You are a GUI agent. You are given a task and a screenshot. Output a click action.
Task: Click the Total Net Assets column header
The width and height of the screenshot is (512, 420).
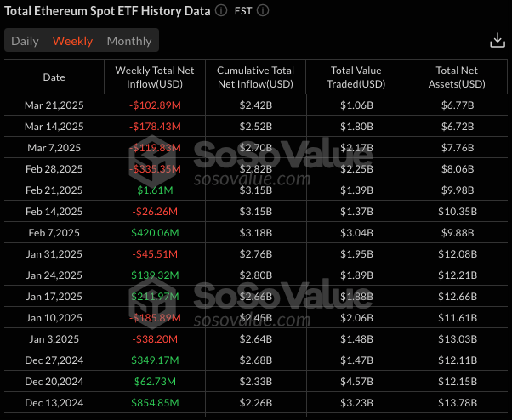tap(459, 77)
